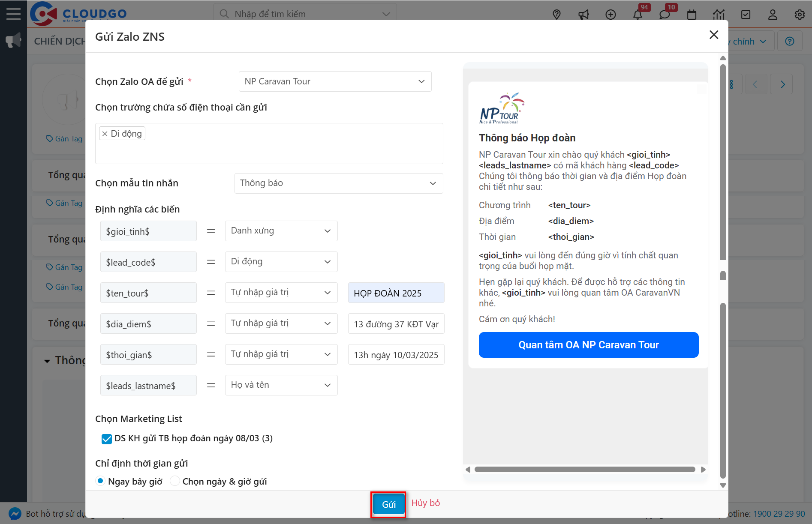Remove the Di động tag from phone field

pyautogui.click(x=105, y=133)
